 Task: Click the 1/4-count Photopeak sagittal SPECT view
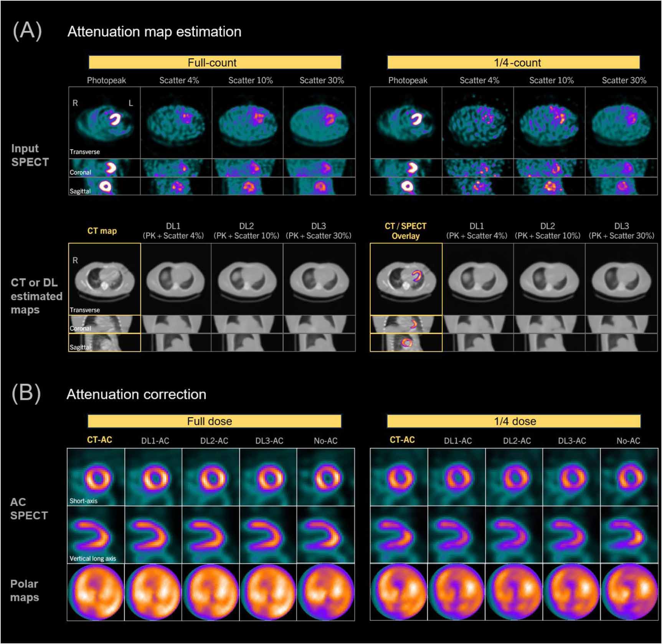pos(406,186)
